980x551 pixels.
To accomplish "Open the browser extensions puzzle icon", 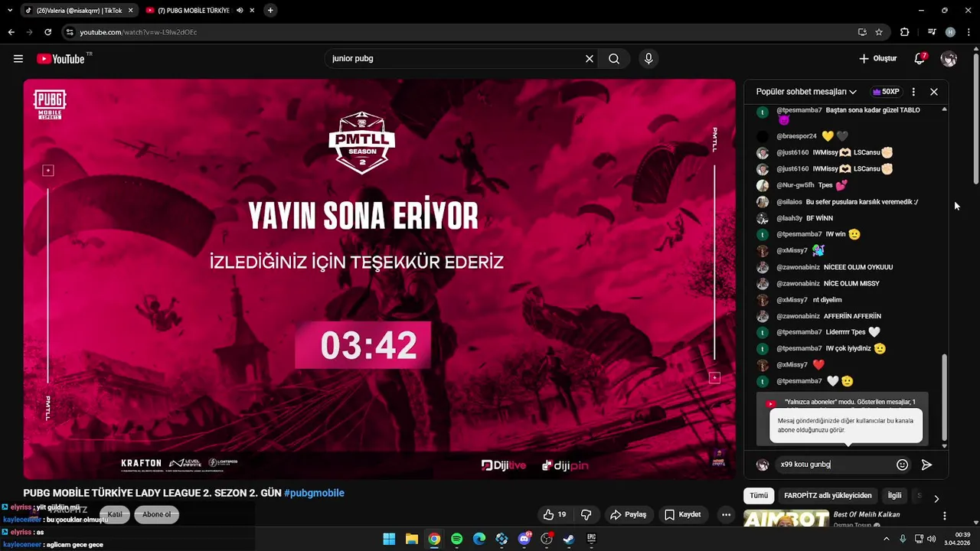I will [904, 32].
